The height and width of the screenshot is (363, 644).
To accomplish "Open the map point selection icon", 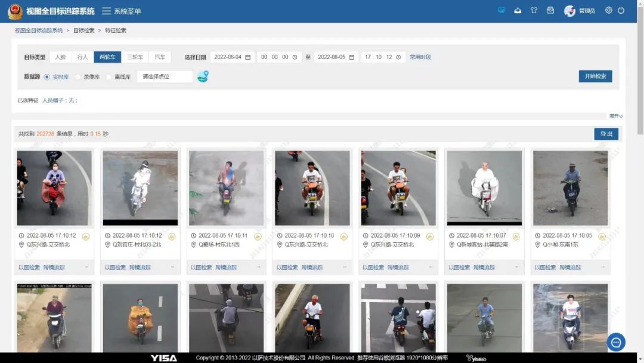I will point(203,76).
